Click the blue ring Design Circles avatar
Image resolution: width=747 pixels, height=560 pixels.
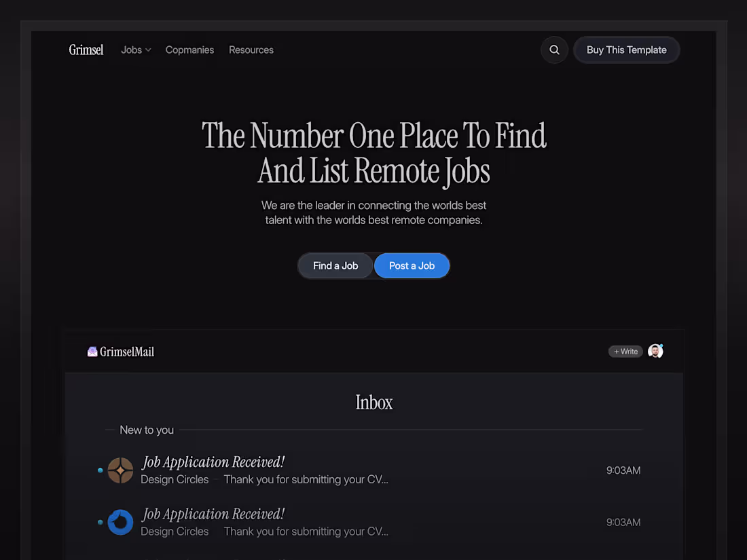[x=120, y=523]
